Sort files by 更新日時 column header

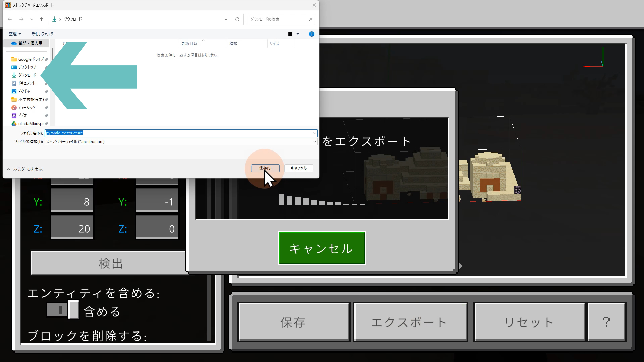coord(189,44)
